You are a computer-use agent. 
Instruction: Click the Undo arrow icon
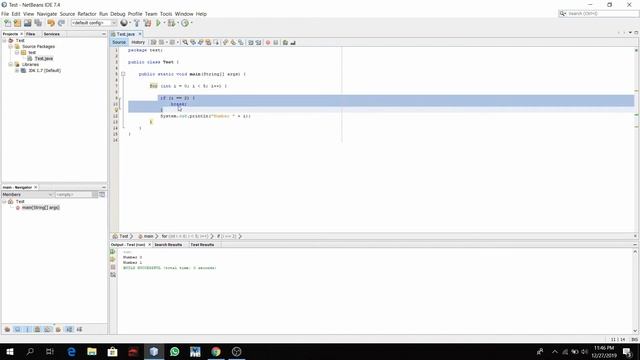pyautogui.click(x=51, y=23)
